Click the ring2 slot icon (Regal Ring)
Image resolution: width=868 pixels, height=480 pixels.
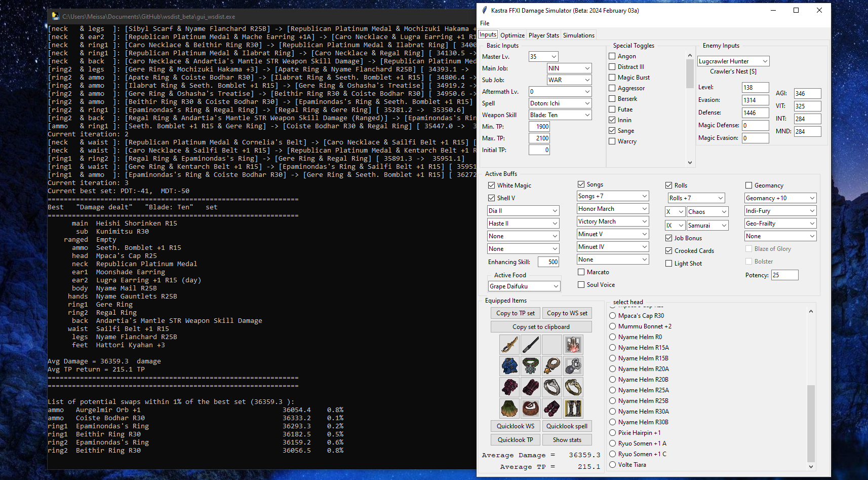[x=573, y=387]
